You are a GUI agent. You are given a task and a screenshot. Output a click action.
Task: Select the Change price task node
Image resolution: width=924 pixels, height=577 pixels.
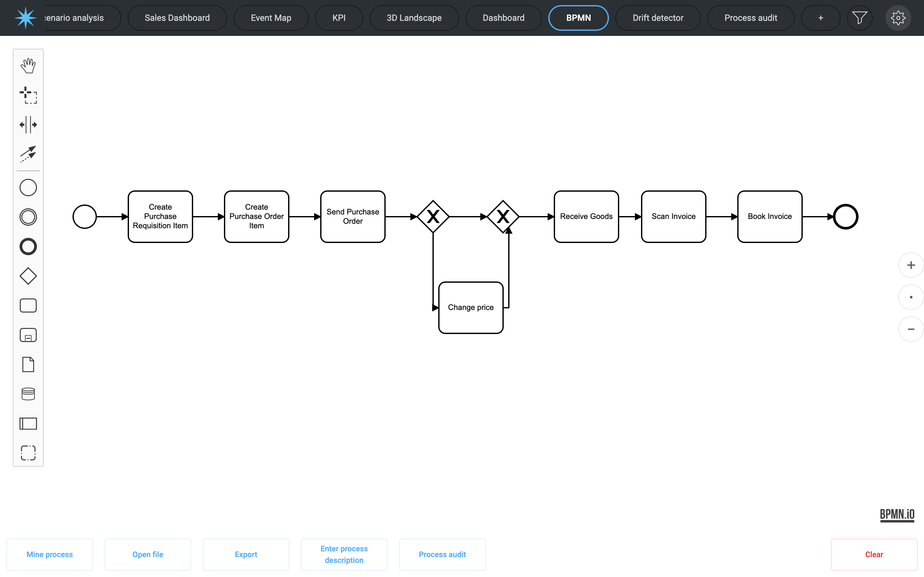(x=470, y=308)
